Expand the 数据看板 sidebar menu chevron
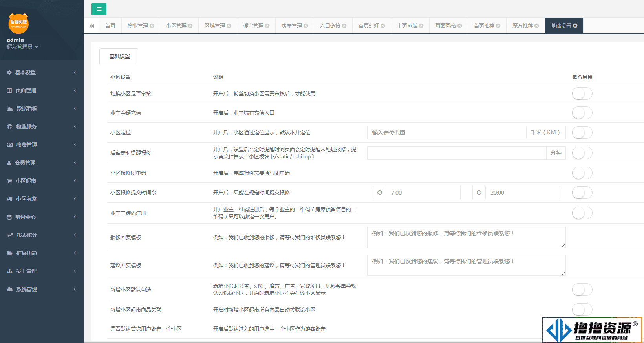Image resolution: width=644 pixels, height=343 pixels. tap(75, 108)
